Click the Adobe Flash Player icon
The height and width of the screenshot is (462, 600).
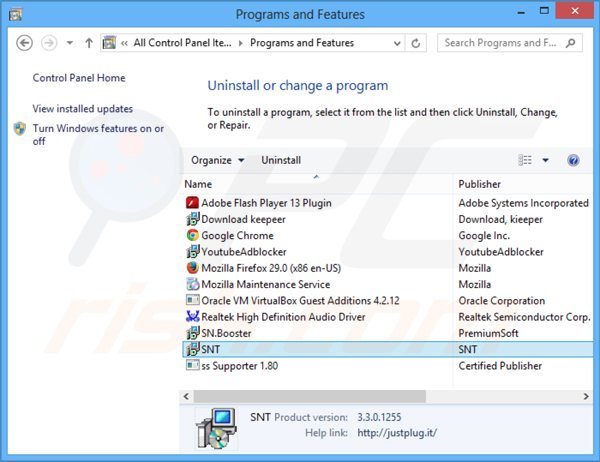coord(192,202)
